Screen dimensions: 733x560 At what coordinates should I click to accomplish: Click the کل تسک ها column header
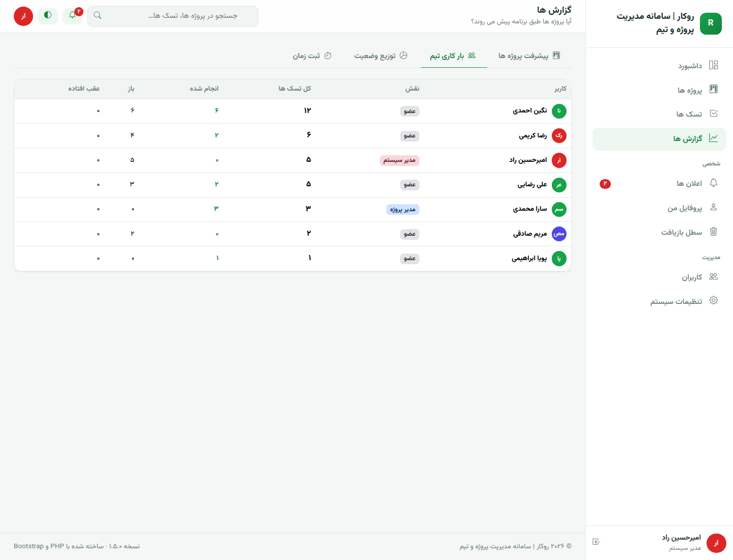click(295, 89)
